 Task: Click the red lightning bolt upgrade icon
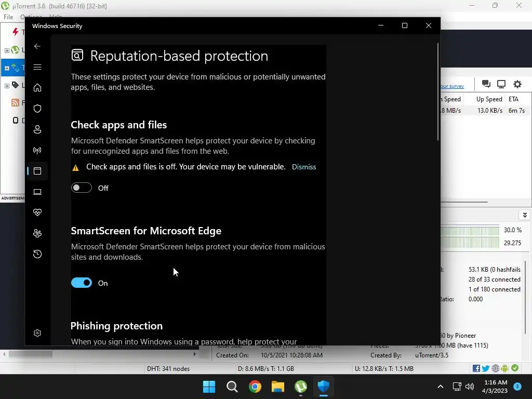[15, 32]
